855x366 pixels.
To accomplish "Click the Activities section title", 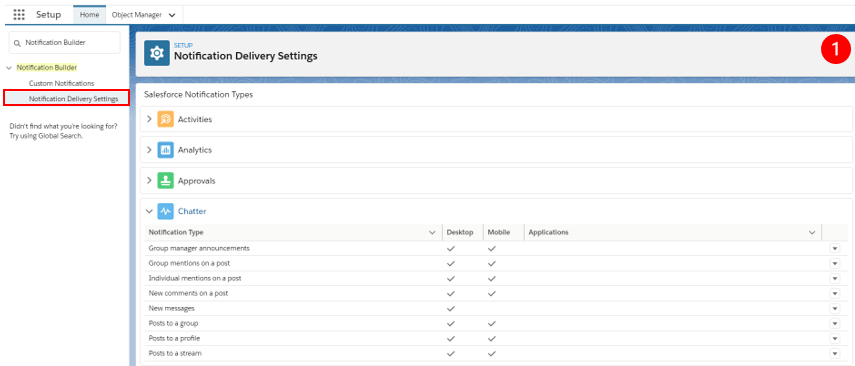I will point(195,119).
